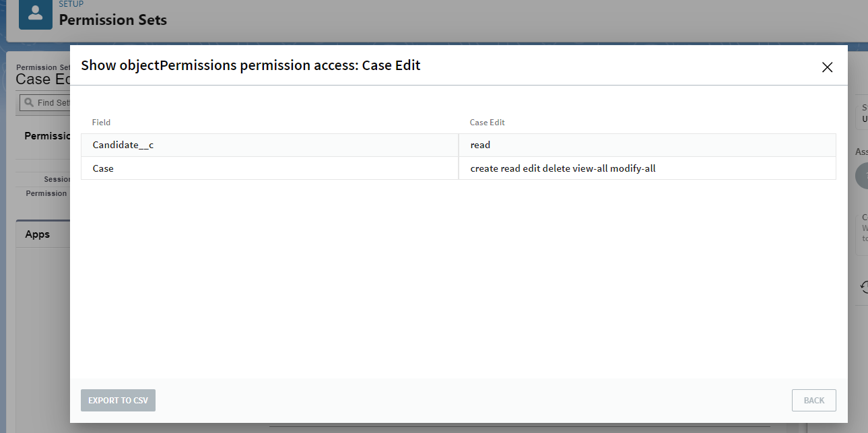Click the Setup user avatar icon
Screen dimensions: 868x433
[x=35, y=14]
